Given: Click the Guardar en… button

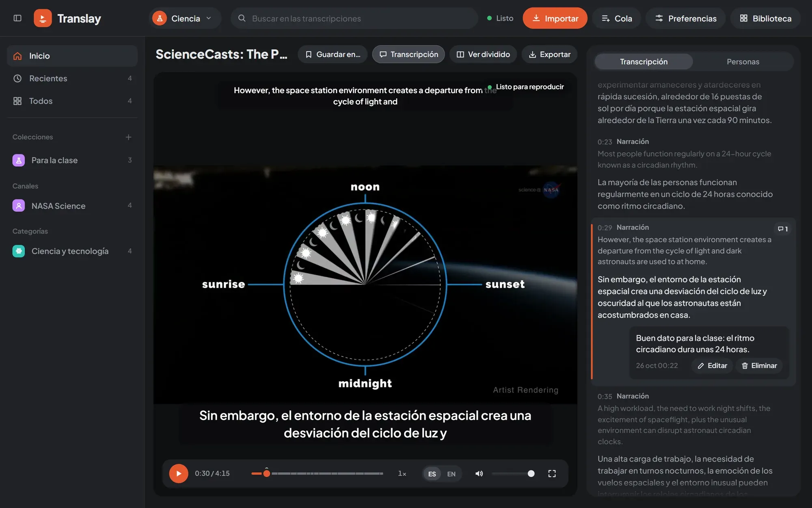Looking at the screenshot, I should pyautogui.click(x=333, y=54).
